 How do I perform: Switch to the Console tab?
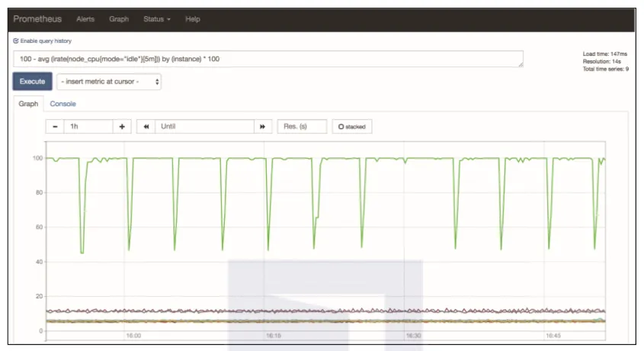(62, 104)
